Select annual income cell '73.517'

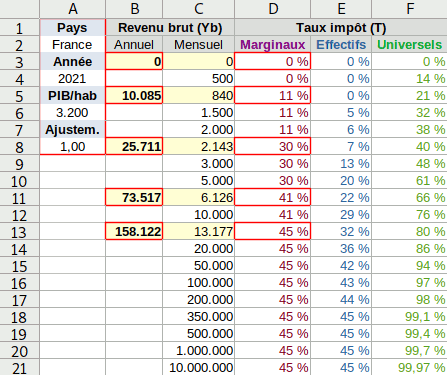pyautogui.click(x=134, y=197)
